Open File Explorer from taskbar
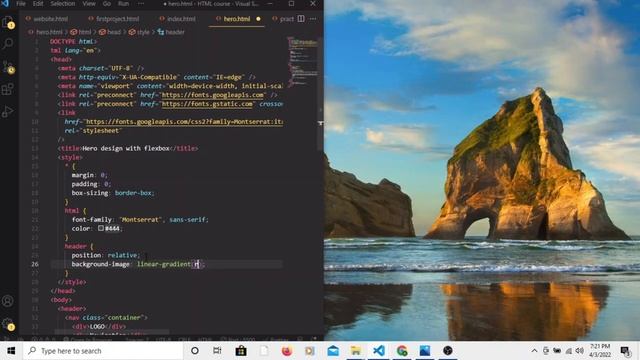 (356, 351)
